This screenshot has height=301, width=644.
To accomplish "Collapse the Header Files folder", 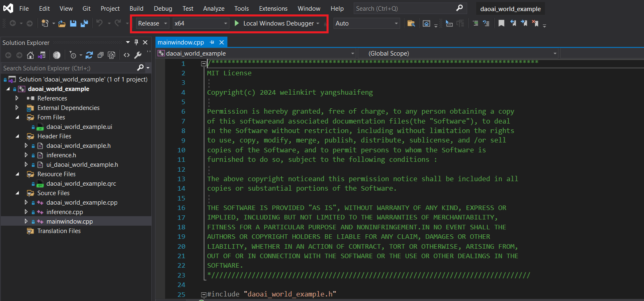I will pyautogui.click(x=17, y=136).
